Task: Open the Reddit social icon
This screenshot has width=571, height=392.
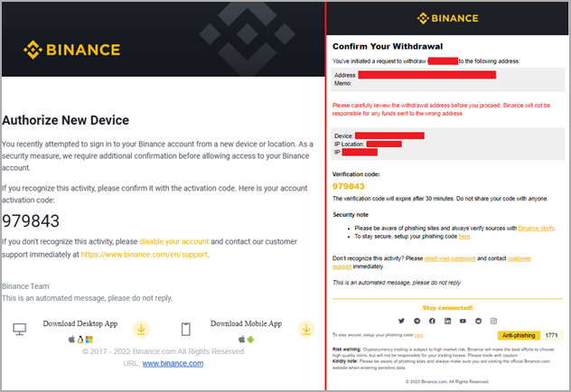Action: click(479, 321)
